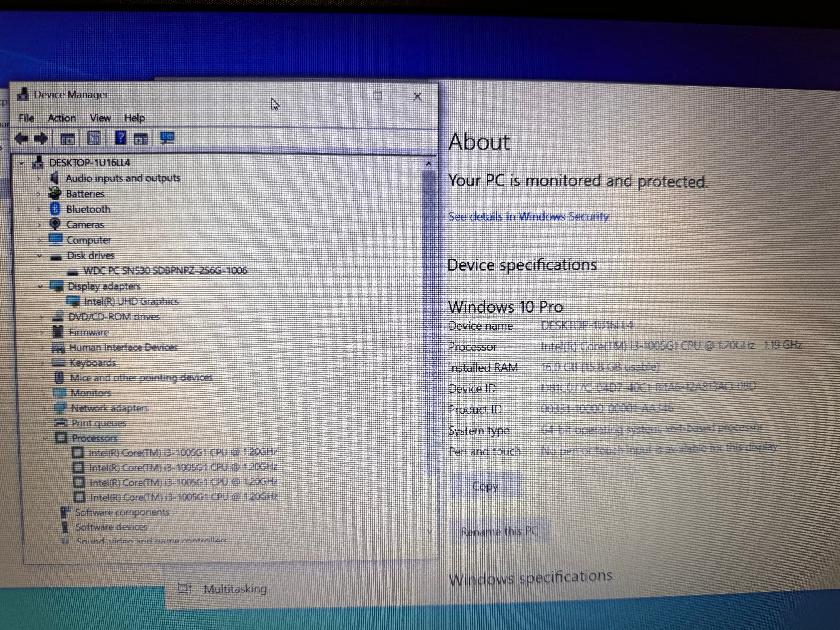This screenshot has width=840, height=630.
Task: Select the last i3-1005G1 processor entry
Action: [x=184, y=497]
